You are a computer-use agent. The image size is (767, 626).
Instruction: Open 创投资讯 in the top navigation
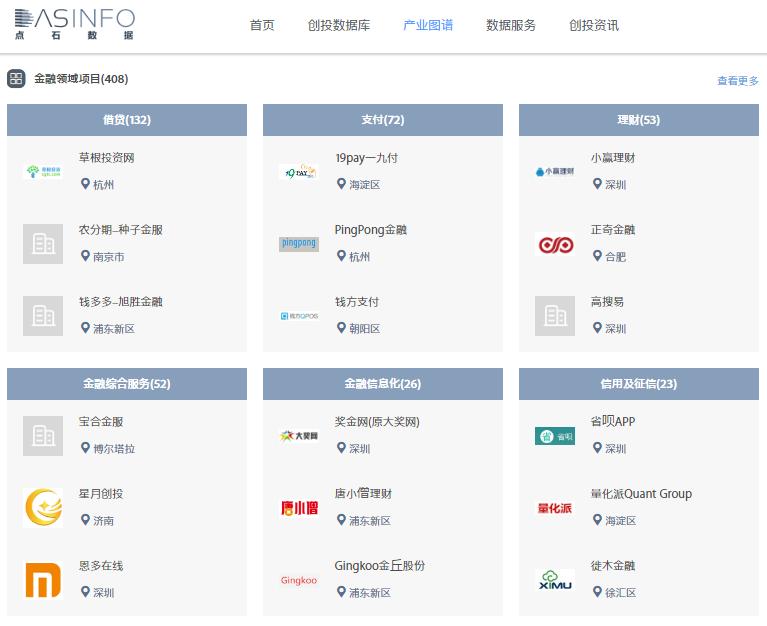594,25
